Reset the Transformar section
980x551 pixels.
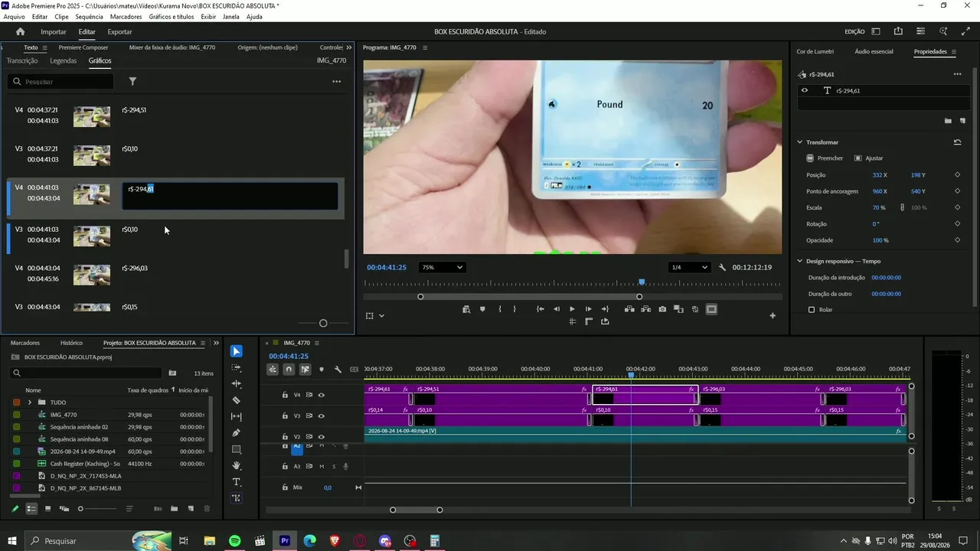(957, 142)
